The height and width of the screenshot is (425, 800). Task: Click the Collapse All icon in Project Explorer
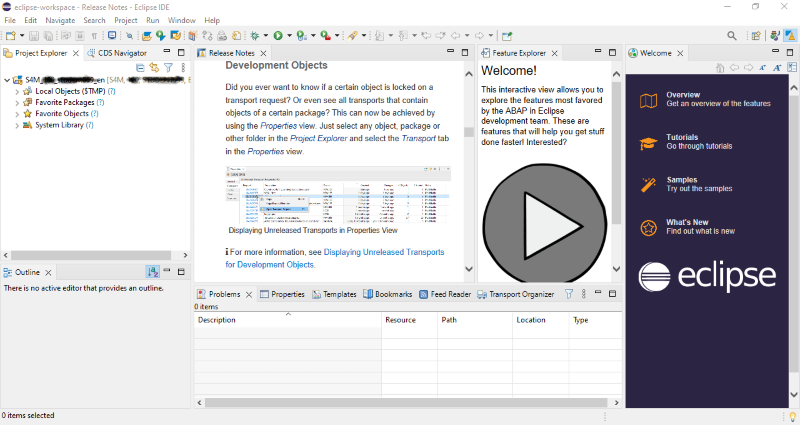point(140,67)
